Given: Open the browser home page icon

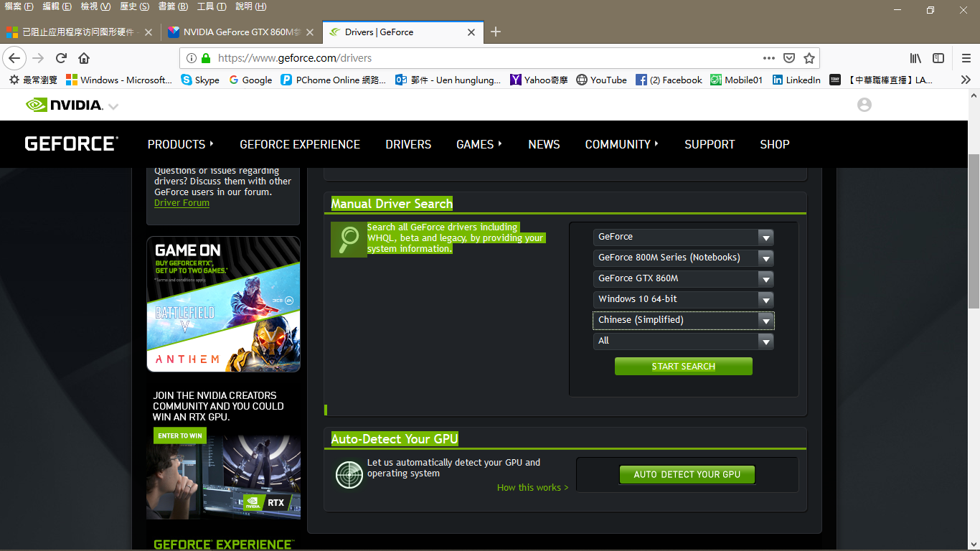Looking at the screenshot, I should pos(84,58).
